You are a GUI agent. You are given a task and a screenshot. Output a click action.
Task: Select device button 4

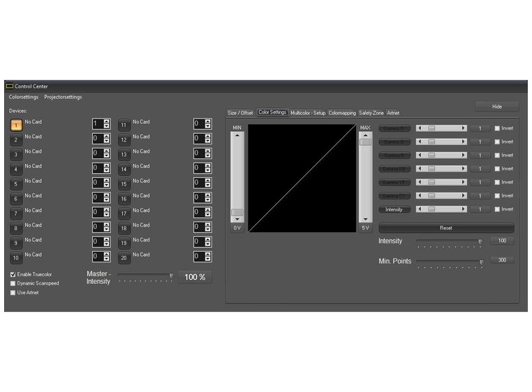pos(16,169)
